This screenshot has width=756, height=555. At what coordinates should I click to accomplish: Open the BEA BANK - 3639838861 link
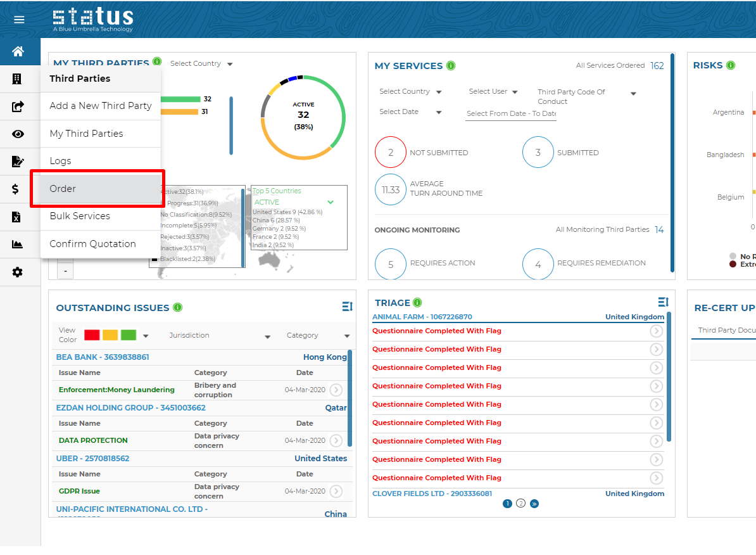tap(103, 357)
